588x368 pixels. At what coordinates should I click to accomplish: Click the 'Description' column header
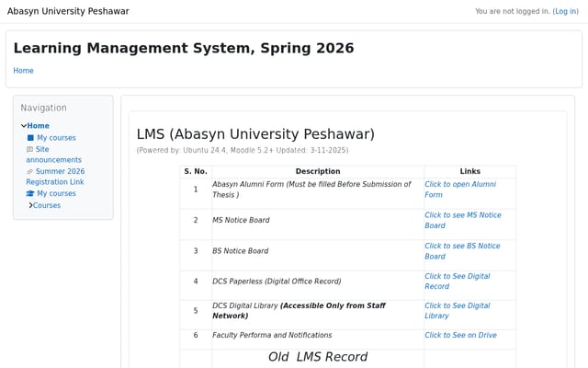[318, 171]
